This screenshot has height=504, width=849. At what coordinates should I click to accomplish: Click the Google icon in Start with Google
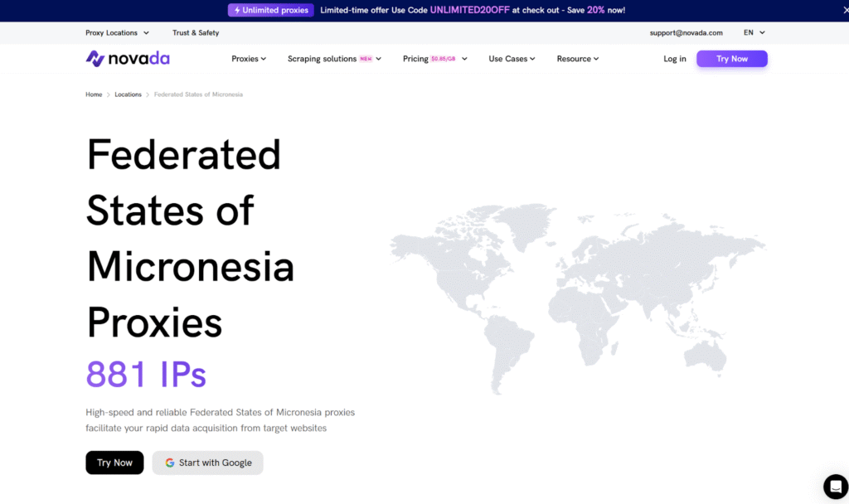pos(170,463)
